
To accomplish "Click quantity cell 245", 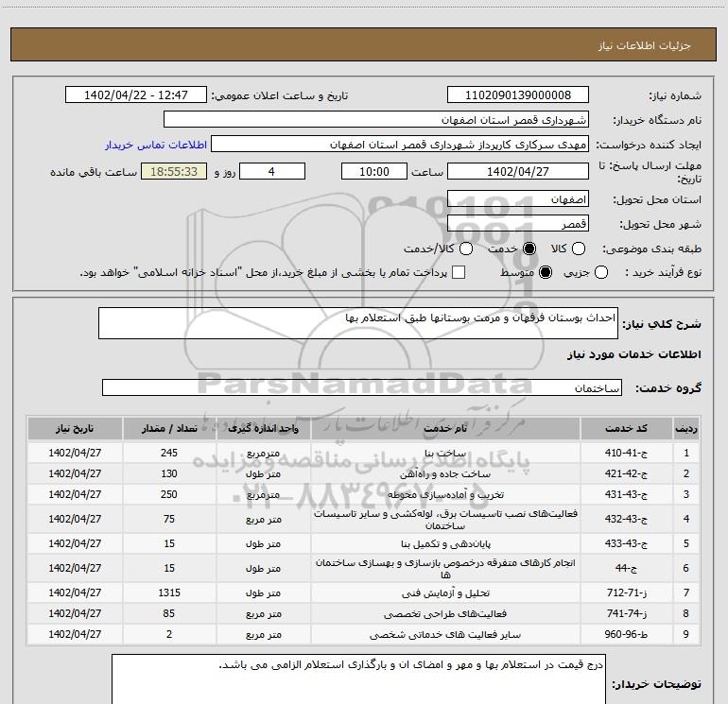I will coord(169,453).
